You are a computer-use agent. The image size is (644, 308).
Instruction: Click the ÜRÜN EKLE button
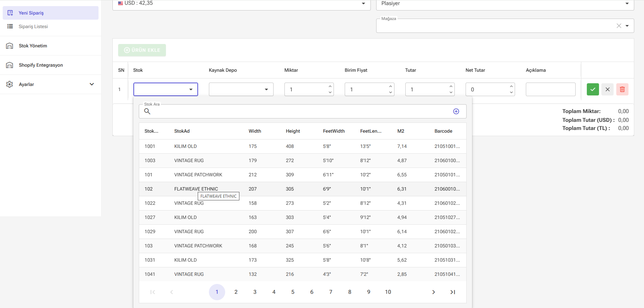pyautogui.click(x=142, y=50)
